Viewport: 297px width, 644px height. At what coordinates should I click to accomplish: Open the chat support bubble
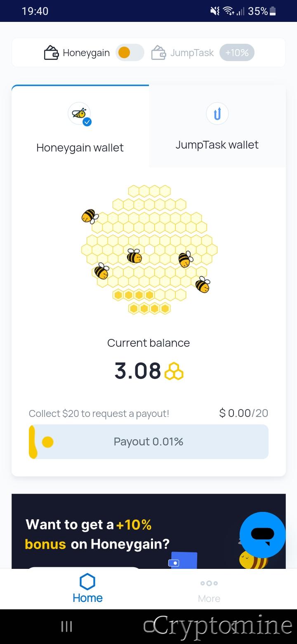point(262,535)
